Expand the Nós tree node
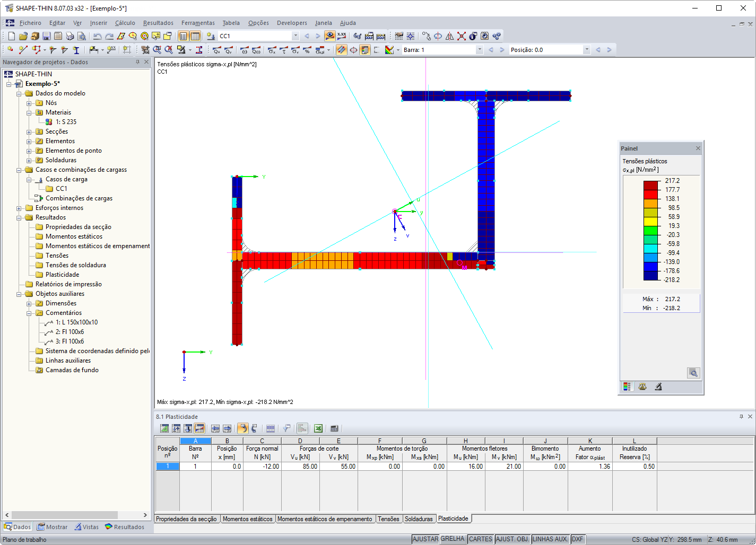 (x=29, y=103)
